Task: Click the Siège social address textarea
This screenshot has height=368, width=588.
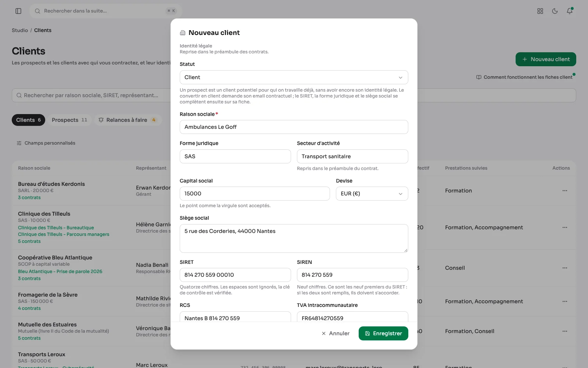Action: [x=294, y=238]
